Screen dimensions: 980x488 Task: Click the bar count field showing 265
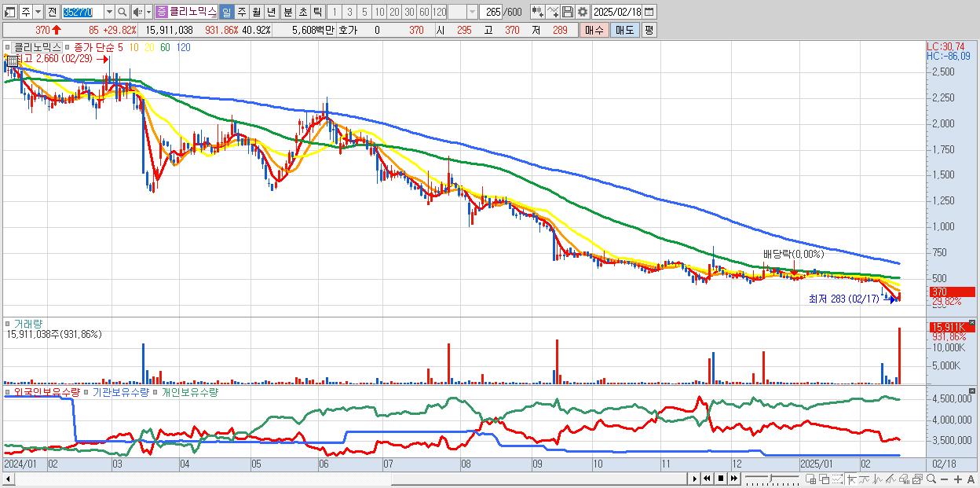491,12
